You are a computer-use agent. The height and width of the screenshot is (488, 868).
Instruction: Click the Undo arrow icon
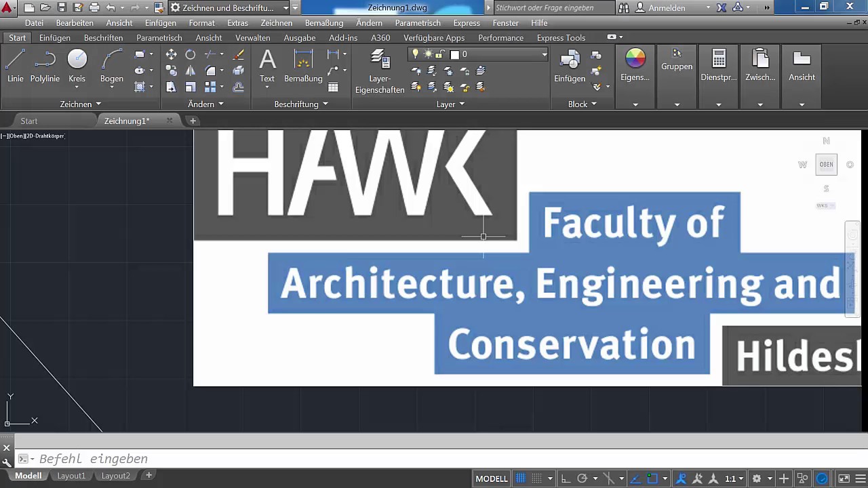[111, 7]
